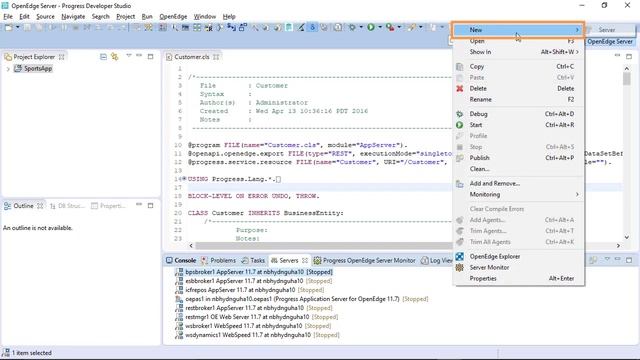Toggle Link with Editor in Project Explorer
The width and height of the screenshot is (640, 360).
click(115, 57)
